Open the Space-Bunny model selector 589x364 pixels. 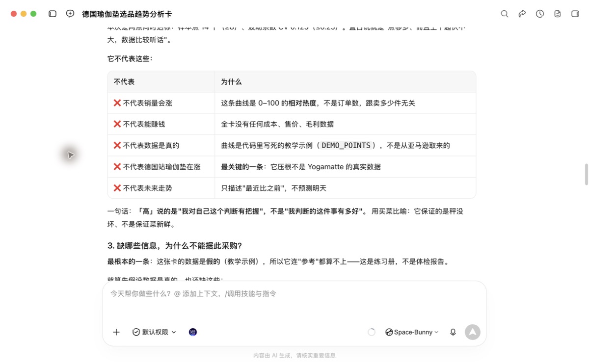pyautogui.click(x=412, y=332)
